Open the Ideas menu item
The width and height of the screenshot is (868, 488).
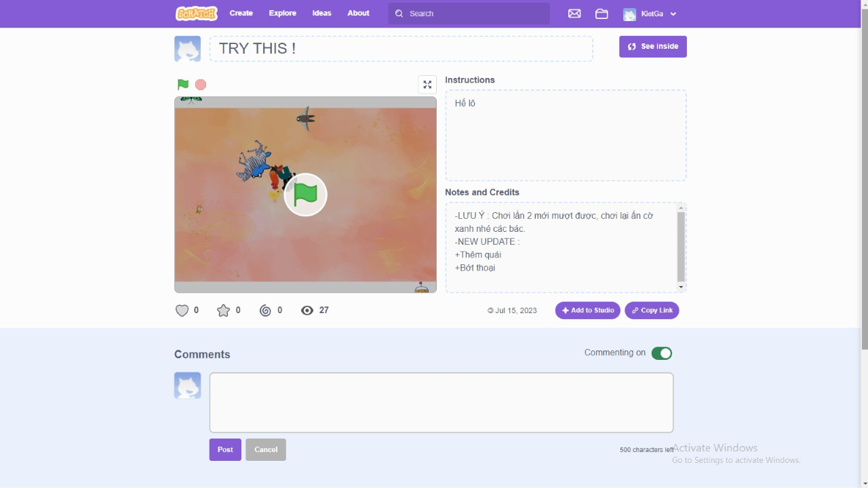(321, 14)
